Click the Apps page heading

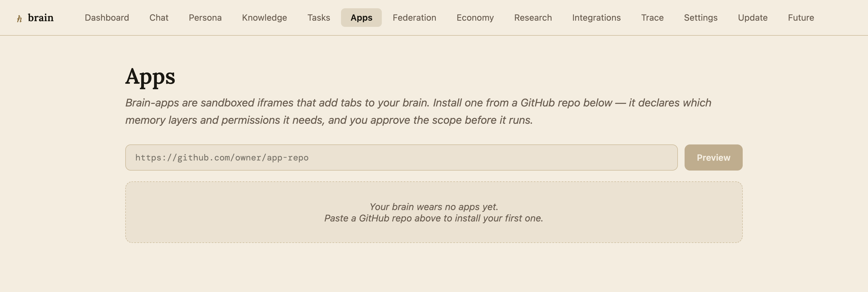(x=150, y=77)
